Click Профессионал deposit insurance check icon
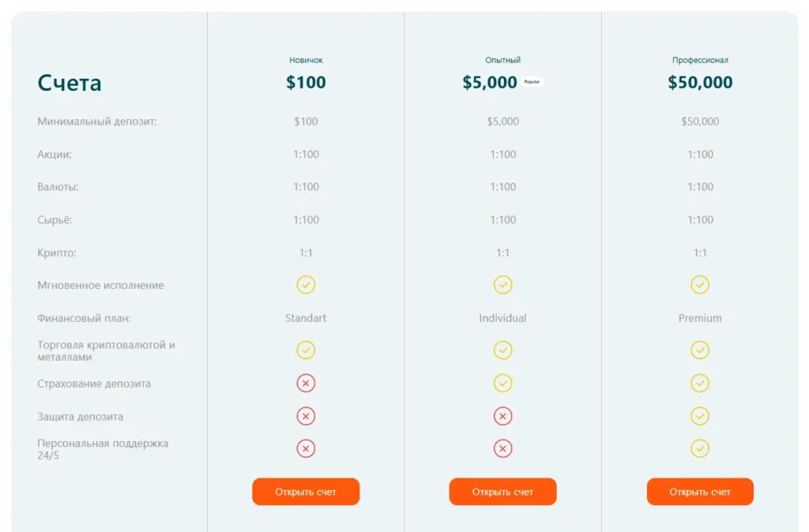 700,384
